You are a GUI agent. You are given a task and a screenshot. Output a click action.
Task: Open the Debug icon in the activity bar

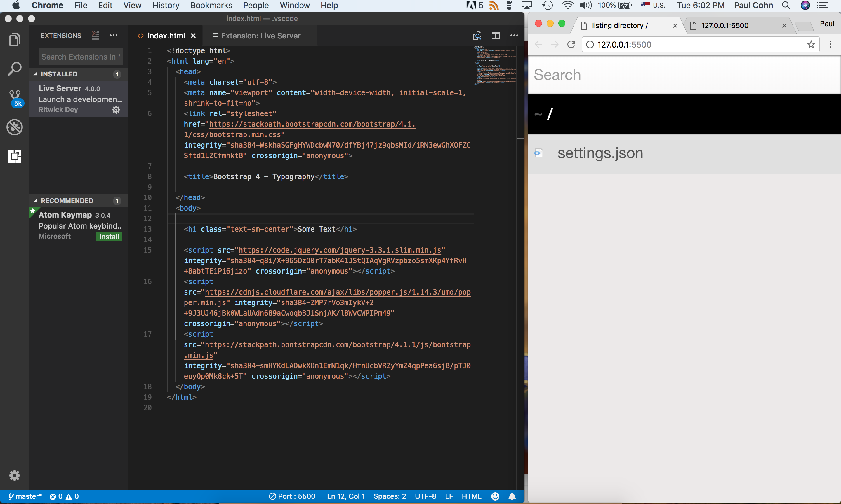click(x=15, y=127)
